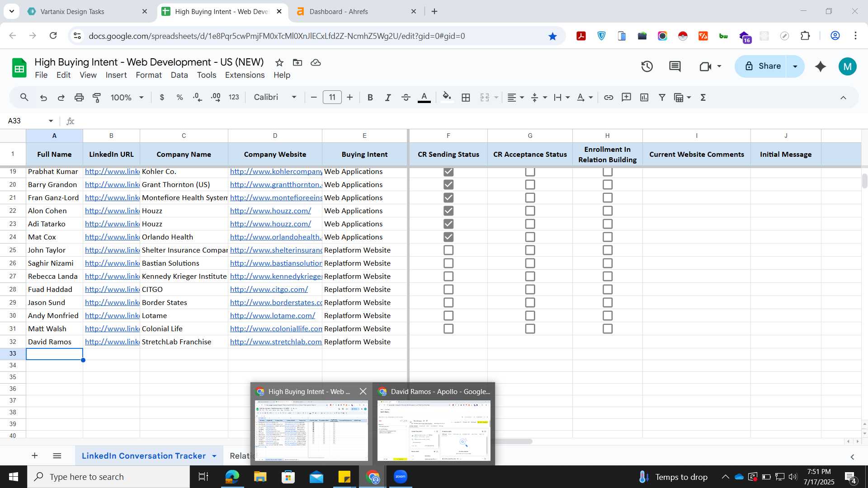Uncheck CR Sending Status for Mat Cox

(x=448, y=237)
